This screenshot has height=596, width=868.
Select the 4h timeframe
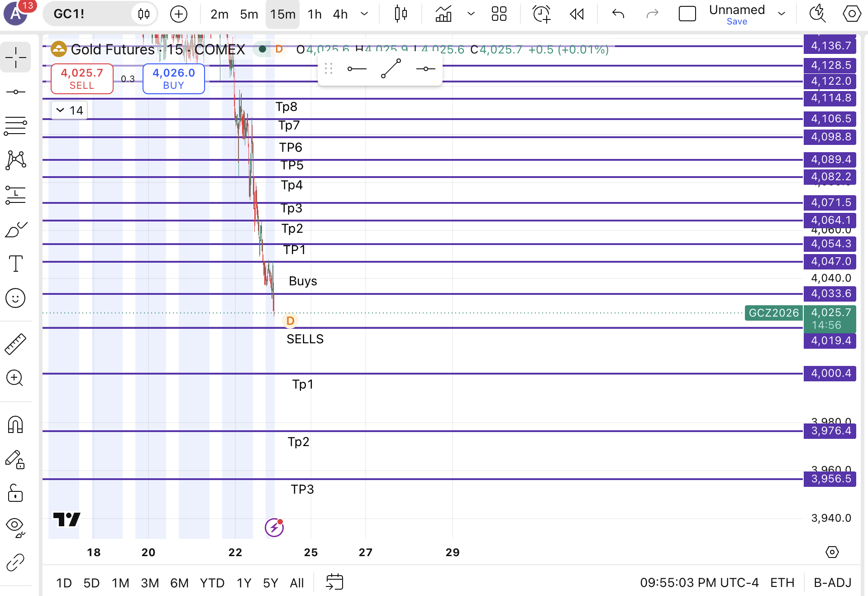tap(340, 14)
